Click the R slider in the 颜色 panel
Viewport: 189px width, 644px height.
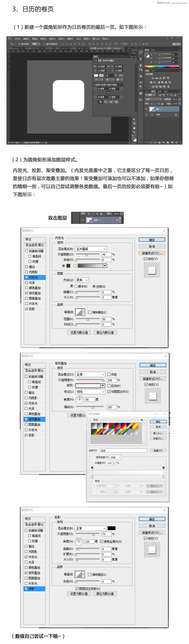[x=162, y=54]
